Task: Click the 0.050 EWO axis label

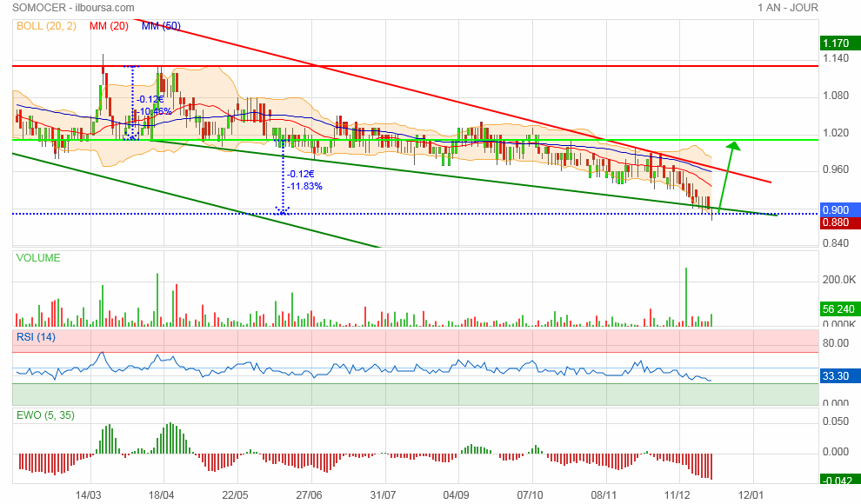Action: tap(835, 421)
